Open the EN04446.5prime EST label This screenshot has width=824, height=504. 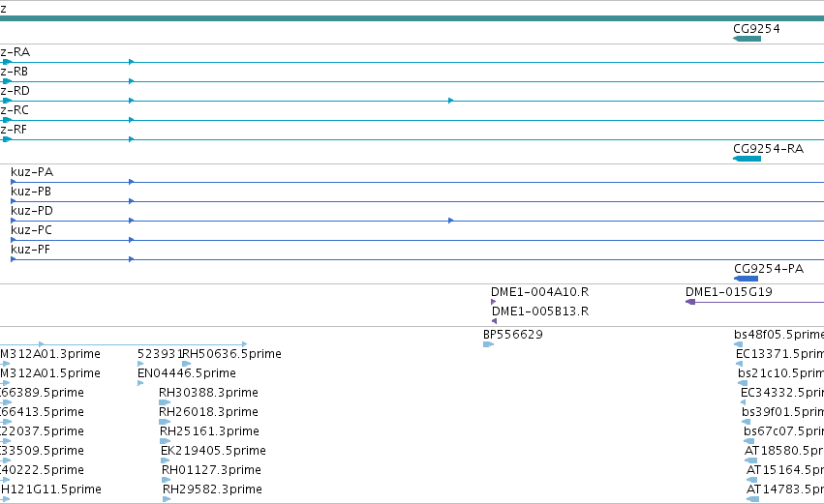[187, 373]
